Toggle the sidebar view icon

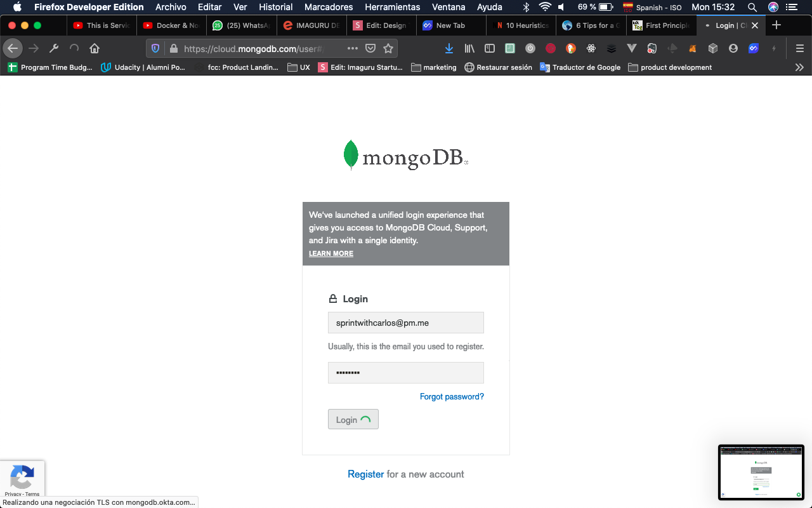490,48
